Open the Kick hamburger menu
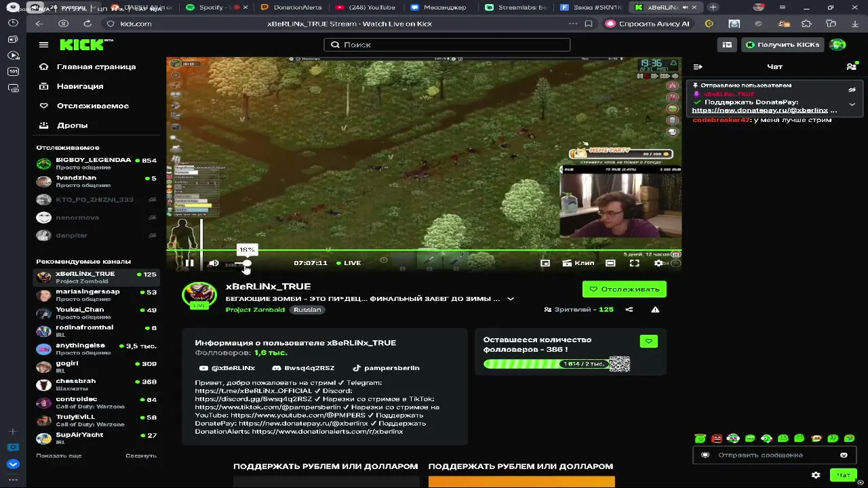Image resolution: width=868 pixels, height=488 pixels. click(x=43, y=45)
